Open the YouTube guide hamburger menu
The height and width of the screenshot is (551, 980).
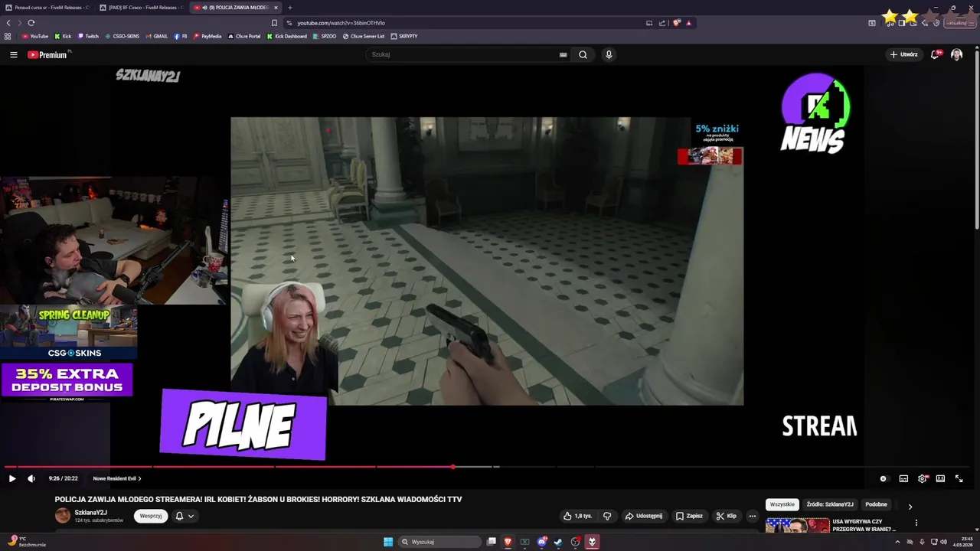(x=13, y=54)
